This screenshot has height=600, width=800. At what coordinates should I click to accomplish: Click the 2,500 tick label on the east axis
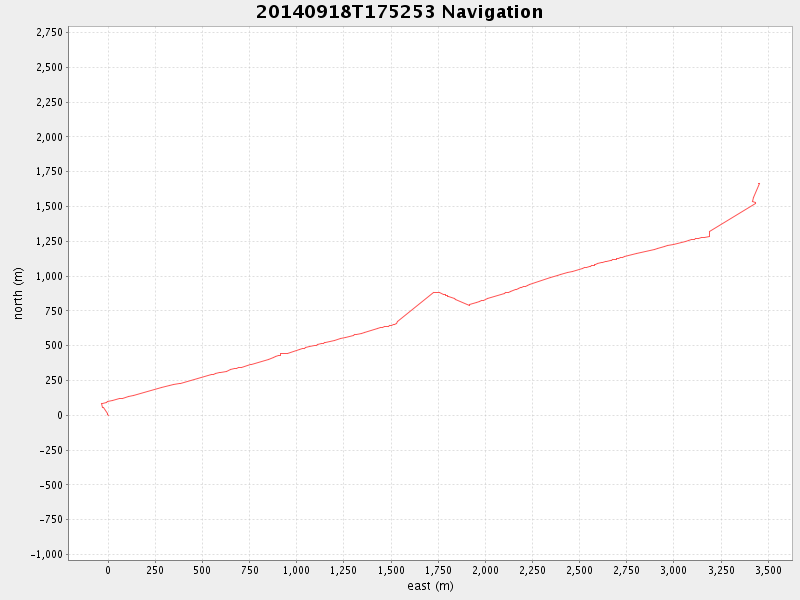coord(579,570)
